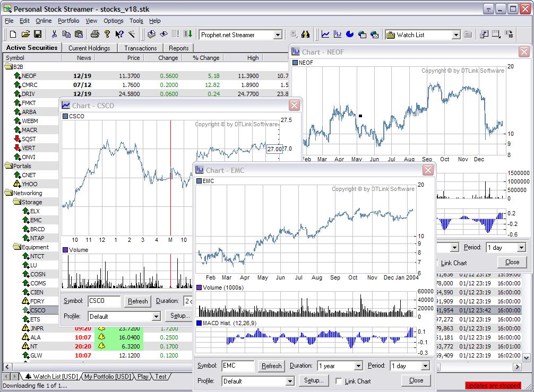Click the magic wand wizard icon

point(131,34)
